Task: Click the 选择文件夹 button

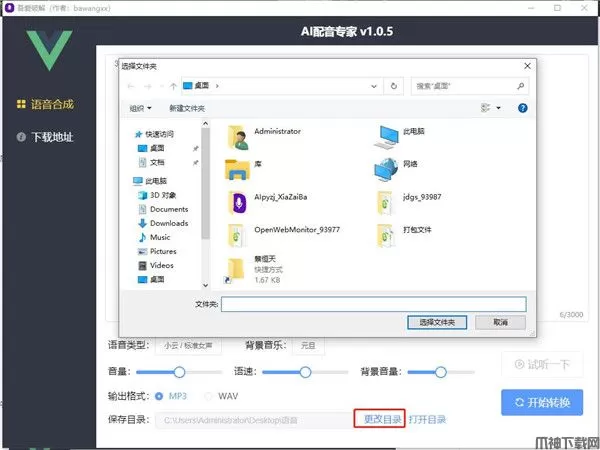Action: (x=437, y=323)
